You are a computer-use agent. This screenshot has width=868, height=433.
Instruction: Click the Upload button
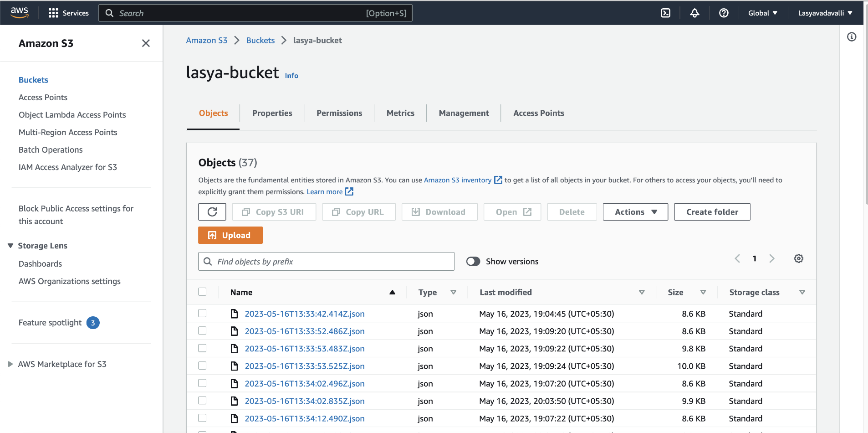tap(230, 235)
